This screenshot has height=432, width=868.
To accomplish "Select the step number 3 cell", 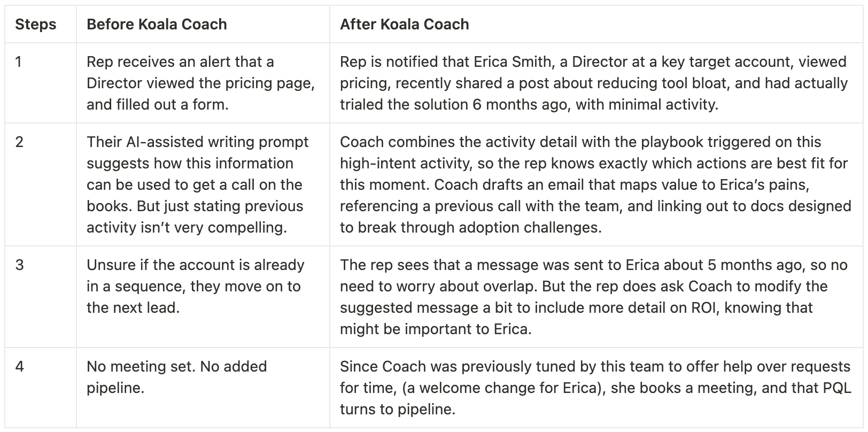I will [x=19, y=265].
